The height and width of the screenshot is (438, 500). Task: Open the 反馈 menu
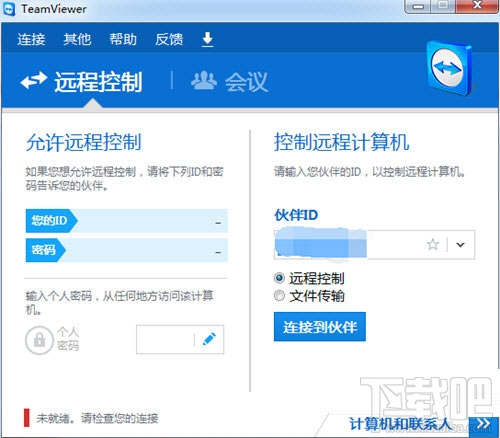click(169, 39)
